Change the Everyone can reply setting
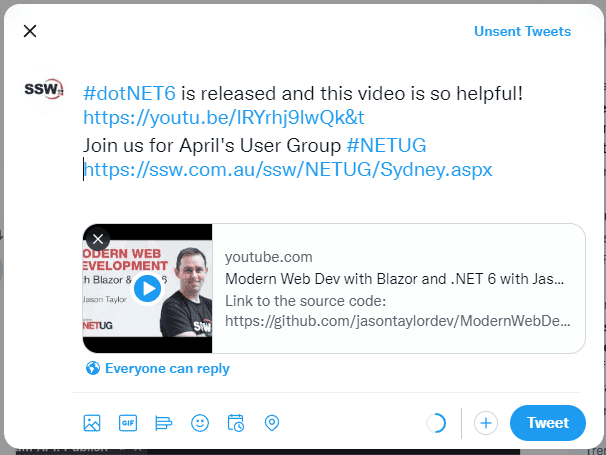This screenshot has width=606, height=455. coord(167,368)
